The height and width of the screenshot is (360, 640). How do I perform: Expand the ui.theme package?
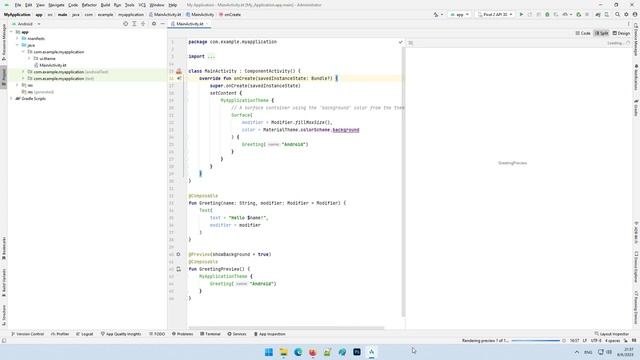[x=29, y=58]
